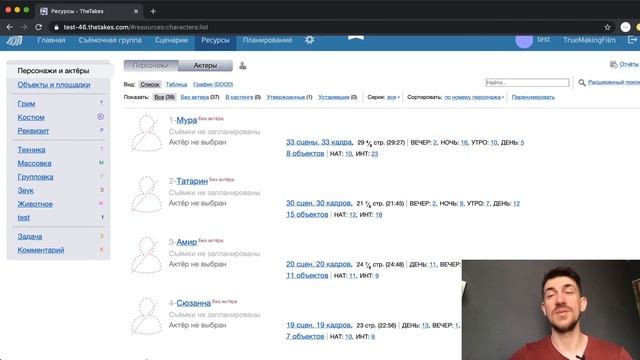This screenshot has width=640, height=360.
Task: Open Амир's 20 сцен, 20 кадров link
Action: pos(318,264)
